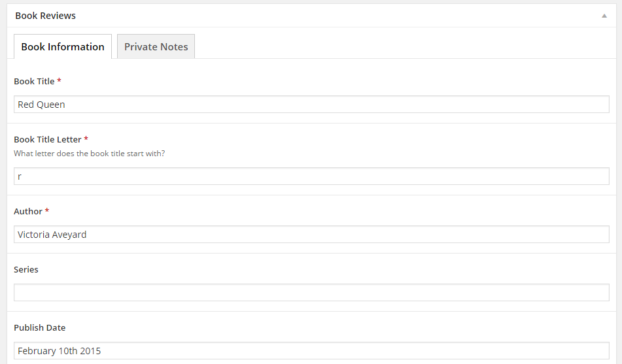Click the empty tab strip right of Private Notes

pyautogui.click(x=392, y=47)
